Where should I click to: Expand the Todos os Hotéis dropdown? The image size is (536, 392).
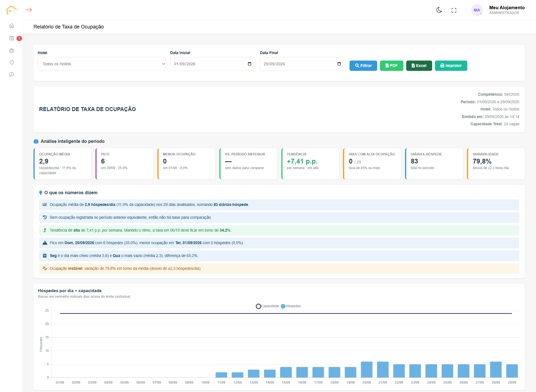pos(102,64)
